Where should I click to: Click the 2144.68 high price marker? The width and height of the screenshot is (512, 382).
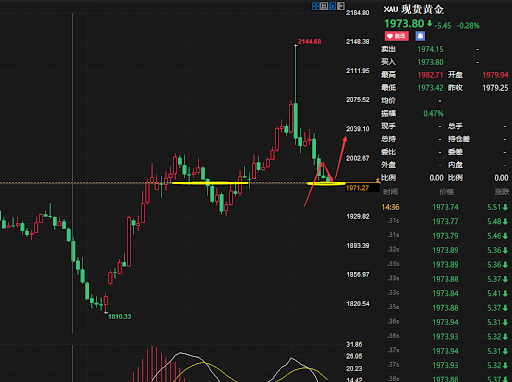coord(309,42)
